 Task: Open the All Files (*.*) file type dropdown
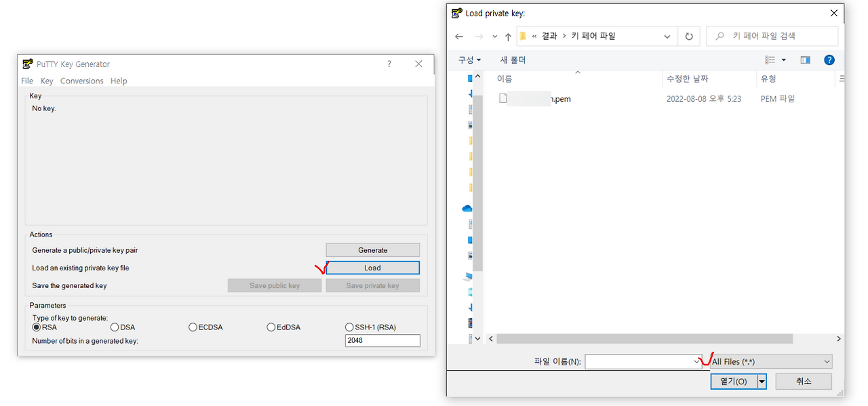(x=771, y=362)
